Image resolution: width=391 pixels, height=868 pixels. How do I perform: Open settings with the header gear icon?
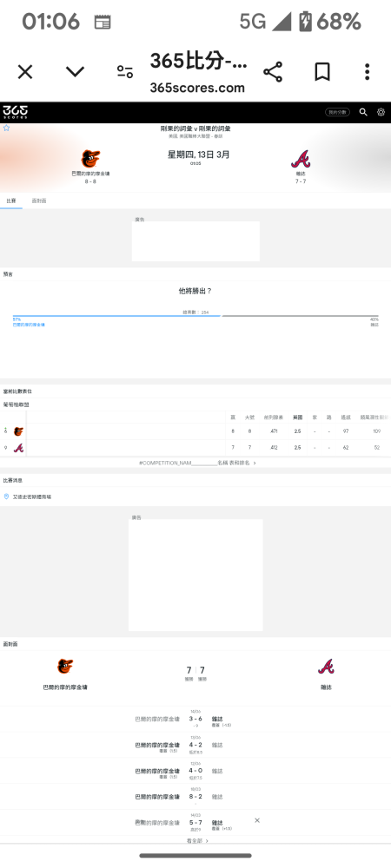(381, 112)
